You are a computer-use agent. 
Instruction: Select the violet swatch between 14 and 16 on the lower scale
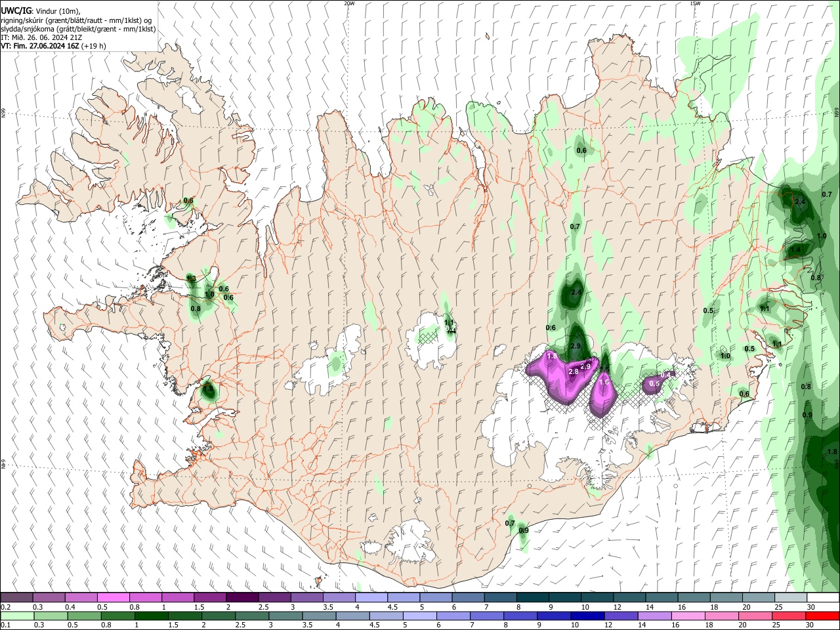coord(654,616)
